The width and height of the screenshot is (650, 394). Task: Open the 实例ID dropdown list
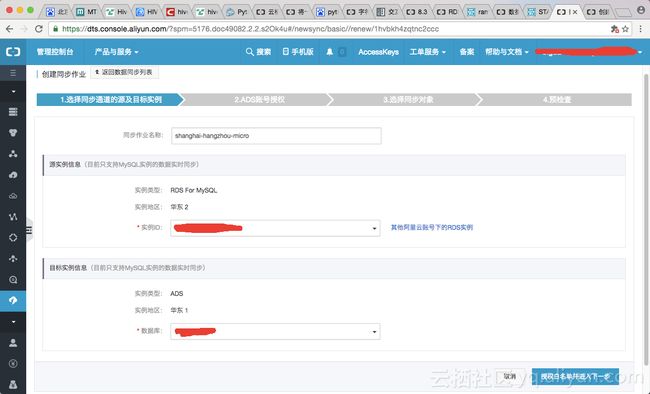click(x=275, y=228)
